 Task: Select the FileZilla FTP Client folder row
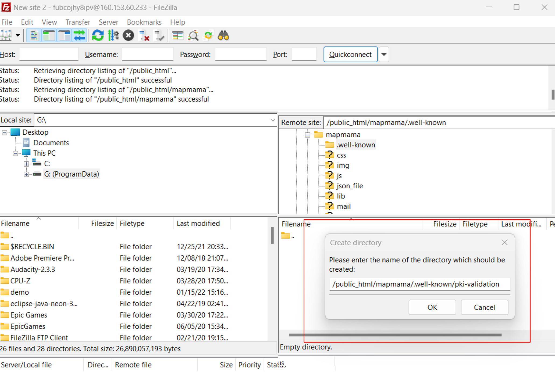pos(134,337)
